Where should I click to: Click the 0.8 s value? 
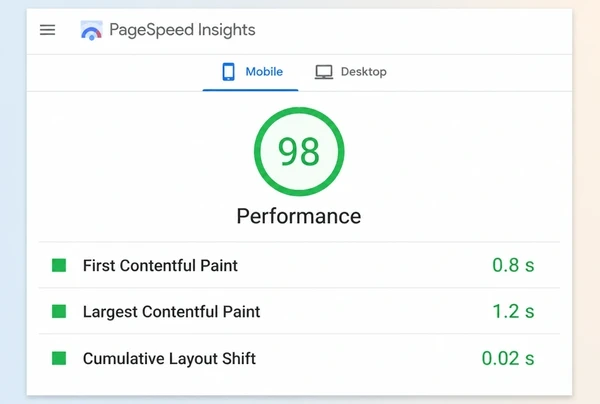pos(513,265)
